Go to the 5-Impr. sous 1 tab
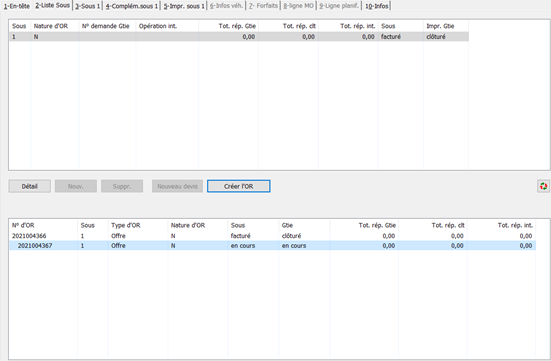This screenshot has width=551, height=361. 184,6
